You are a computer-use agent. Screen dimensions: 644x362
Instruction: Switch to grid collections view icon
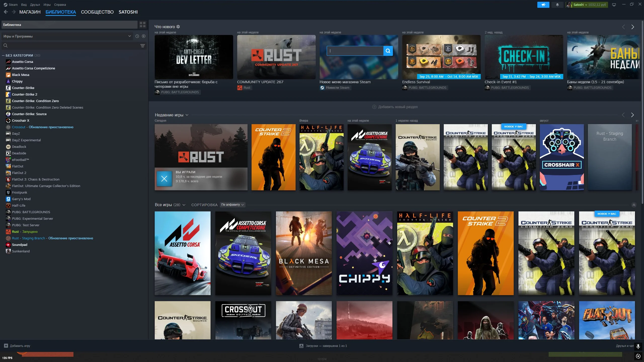[143, 24]
